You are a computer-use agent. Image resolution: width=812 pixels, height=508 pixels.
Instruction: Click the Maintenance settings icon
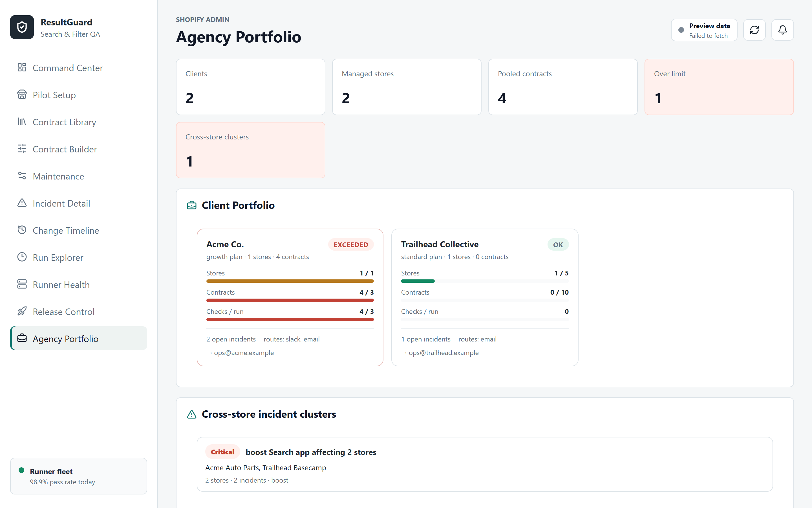pyautogui.click(x=22, y=176)
